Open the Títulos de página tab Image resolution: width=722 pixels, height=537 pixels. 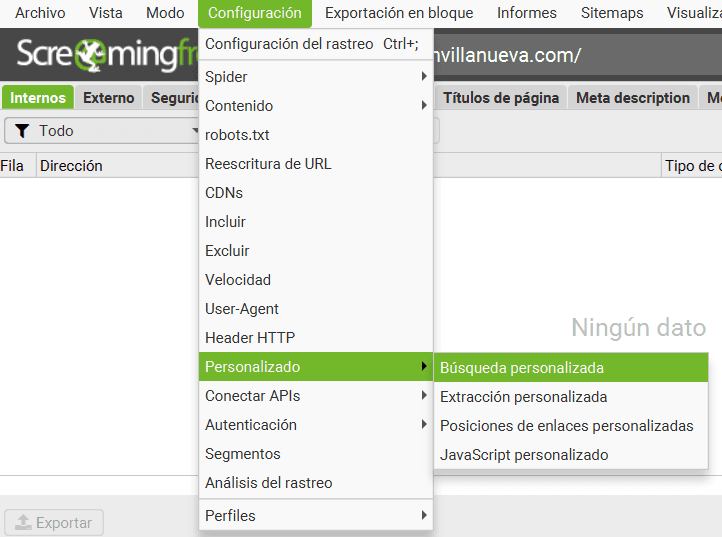500,98
